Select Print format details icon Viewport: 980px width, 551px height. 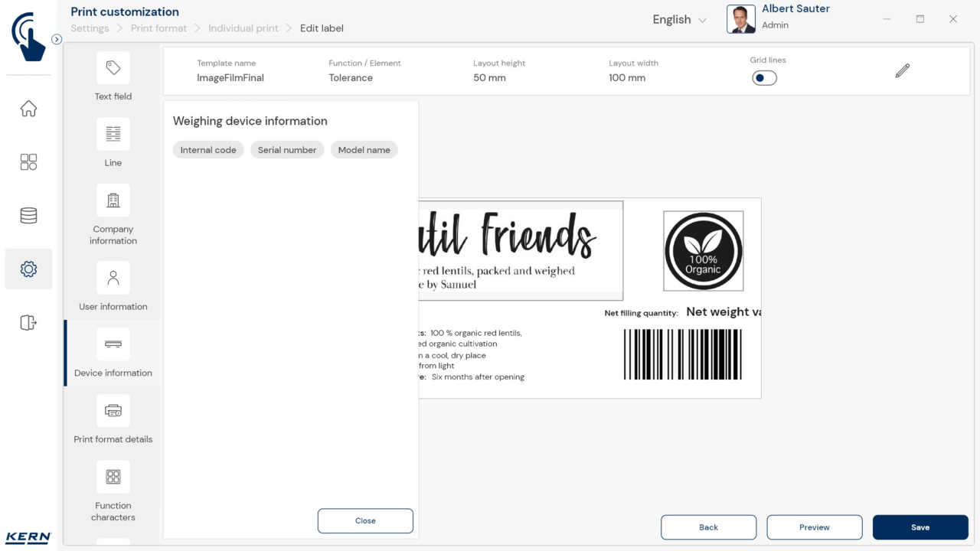[113, 411]
